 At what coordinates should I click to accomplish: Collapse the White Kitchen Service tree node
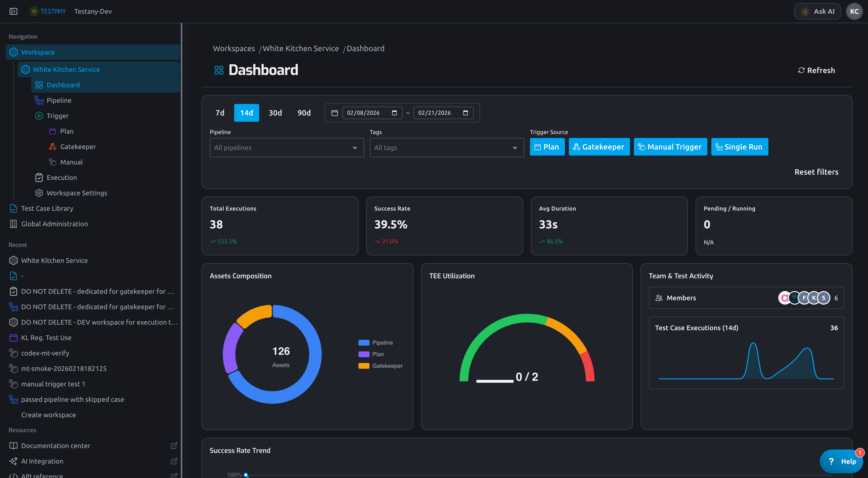tap(99, 69)
